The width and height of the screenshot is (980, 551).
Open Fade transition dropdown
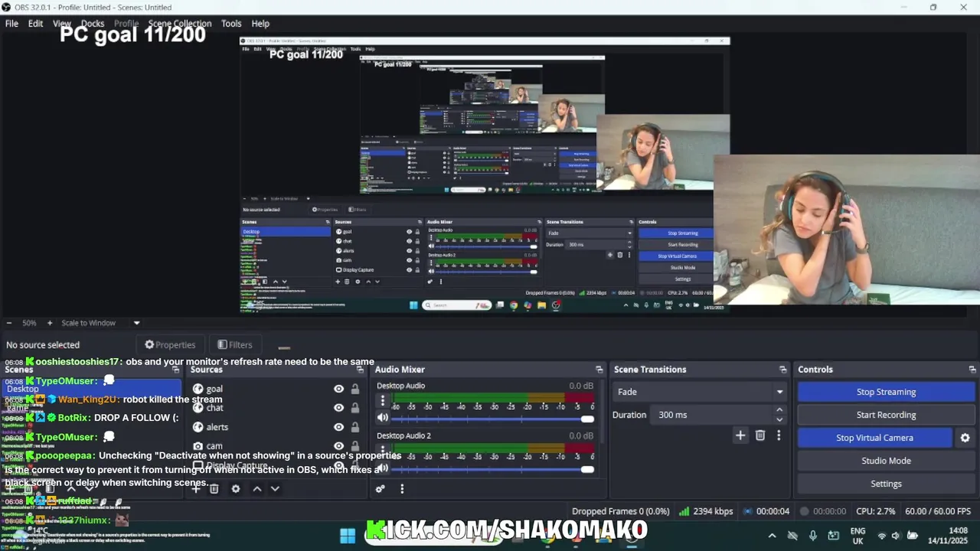coord(700,392)
